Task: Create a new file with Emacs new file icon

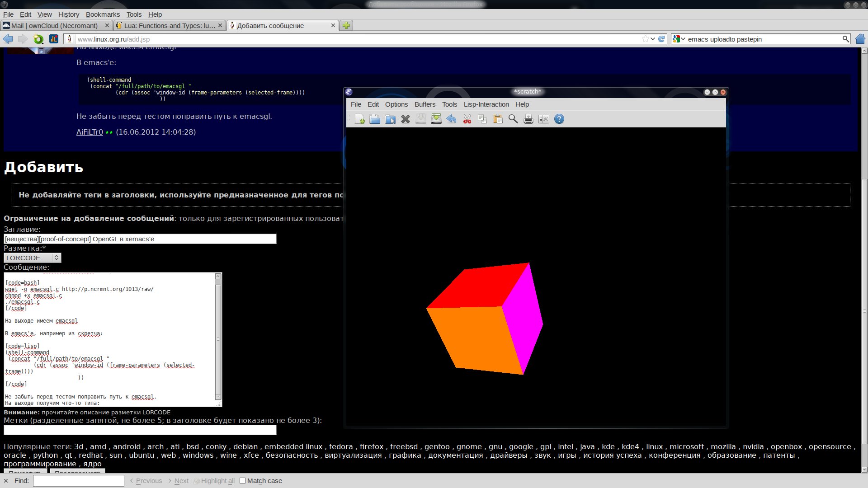Action: coord(360,119)
